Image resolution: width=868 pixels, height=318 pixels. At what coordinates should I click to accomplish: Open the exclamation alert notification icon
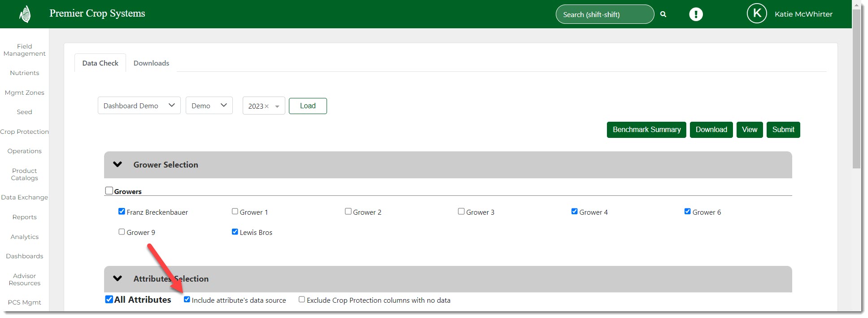(696, 14)
